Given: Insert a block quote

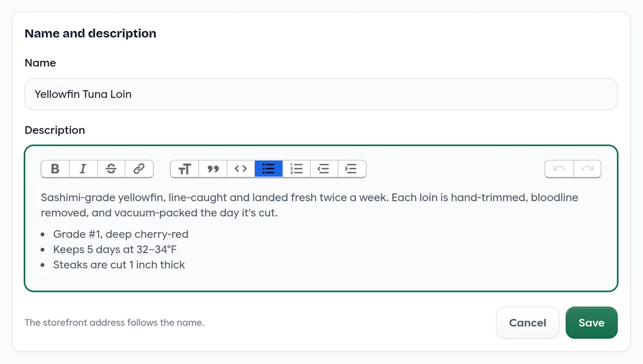Looking at the screenshot, I should point(213,169).
